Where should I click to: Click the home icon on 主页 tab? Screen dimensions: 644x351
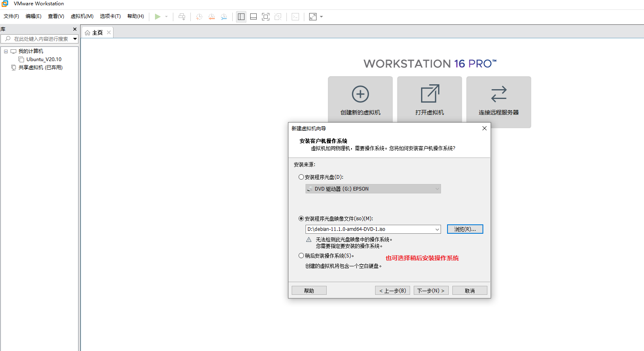click(x=87, y=33)
